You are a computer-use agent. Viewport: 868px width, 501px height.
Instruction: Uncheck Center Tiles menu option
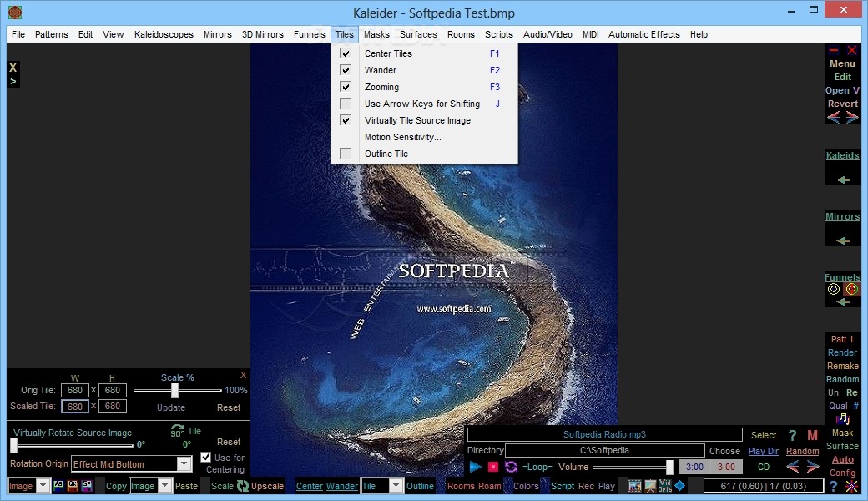[x=345, y=53]
